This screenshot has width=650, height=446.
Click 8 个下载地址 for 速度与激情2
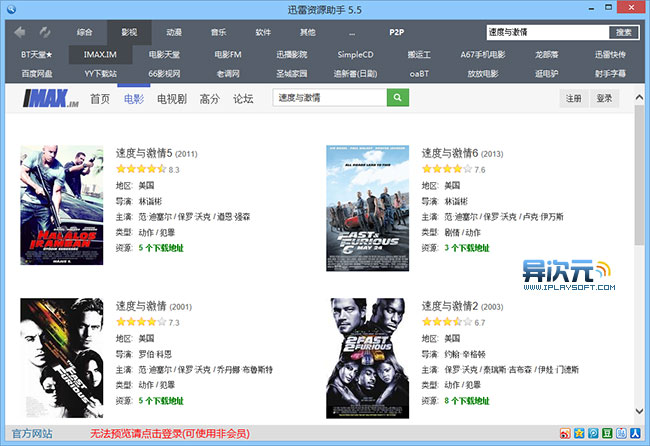coord(467,401)
